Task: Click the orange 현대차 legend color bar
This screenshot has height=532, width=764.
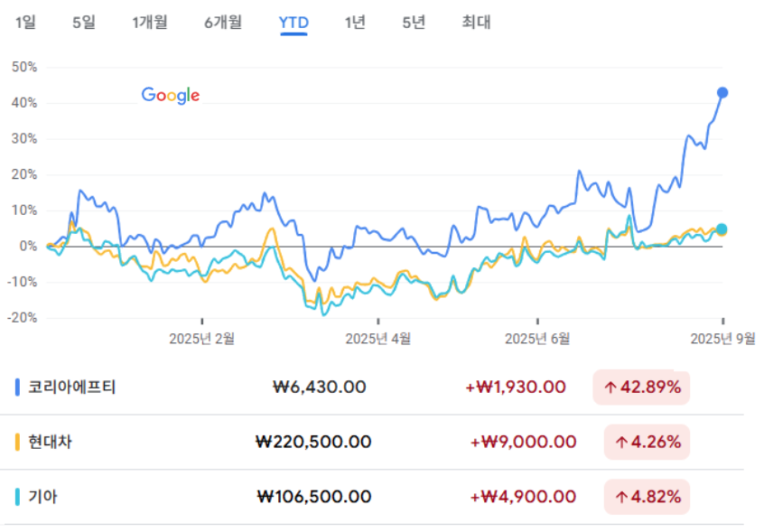Action: [17, 442]
